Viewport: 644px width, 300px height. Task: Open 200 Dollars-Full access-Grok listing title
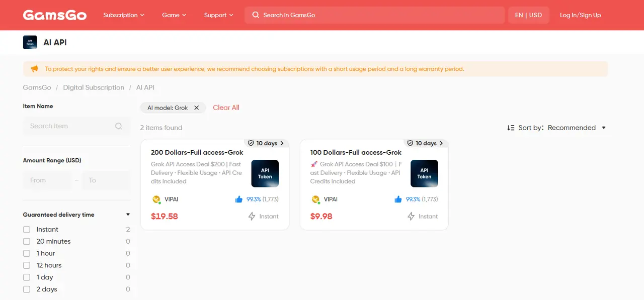point(197,152)
